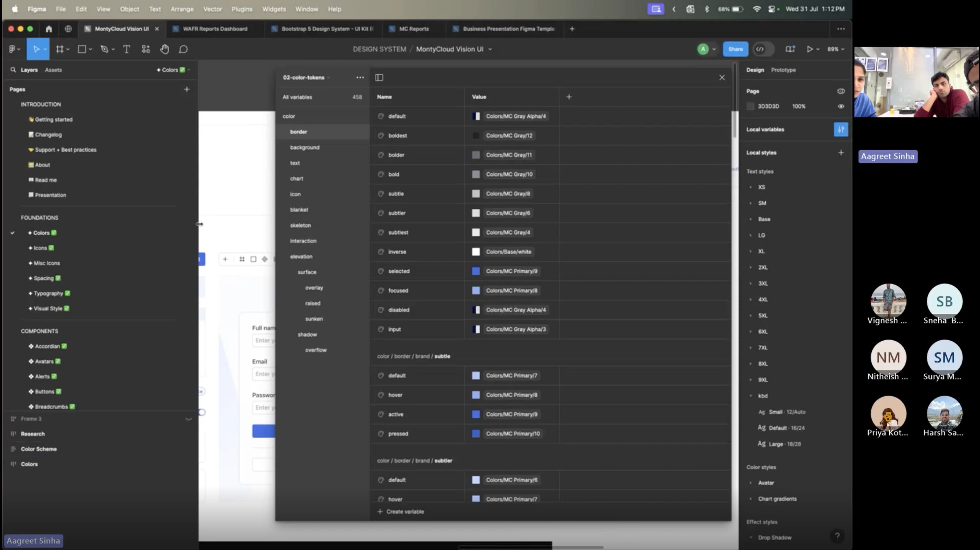Open the community globe icon
This screenshot has height=550, width=980.
pos(68,29)
